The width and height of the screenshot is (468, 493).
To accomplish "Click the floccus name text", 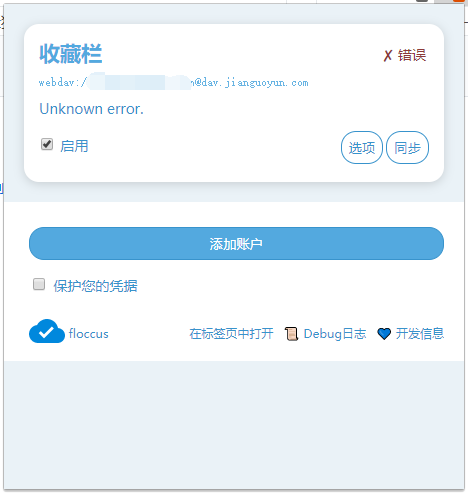I will pos(89,334).
